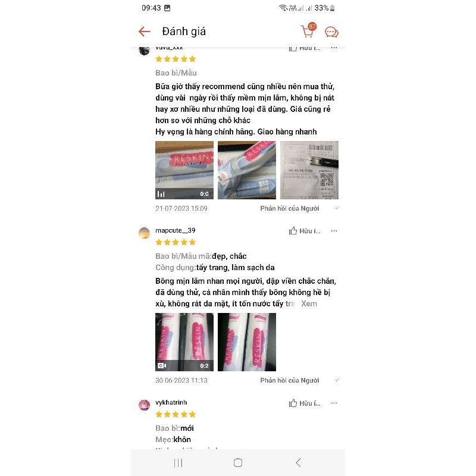The height and width of the screenshot is (476, 476).
Task: Open mapcute__39's second Reskin photo
Action: (247, 342)
